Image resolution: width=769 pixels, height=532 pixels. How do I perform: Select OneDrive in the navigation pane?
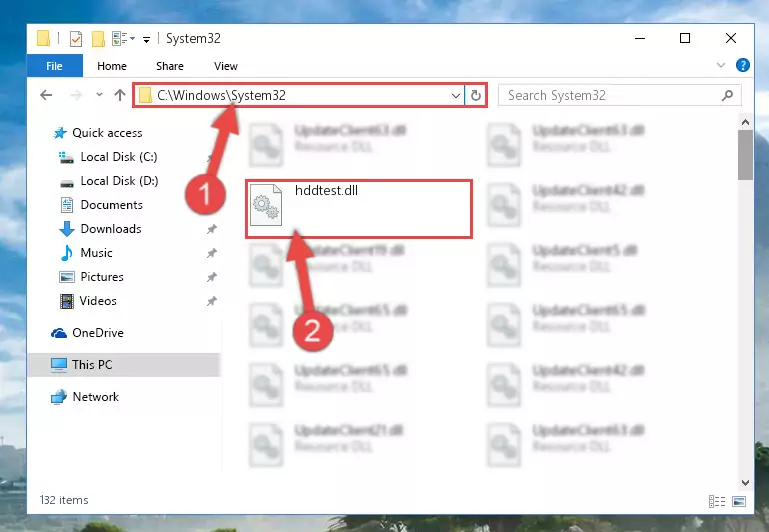98,333
